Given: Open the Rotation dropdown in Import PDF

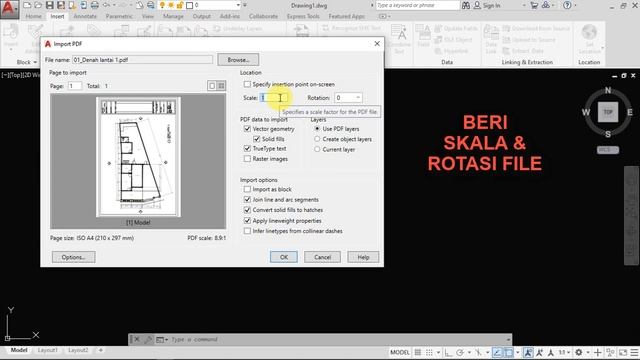Looking at the screenshot, I should pyautogui.click(x=358, y=98).
